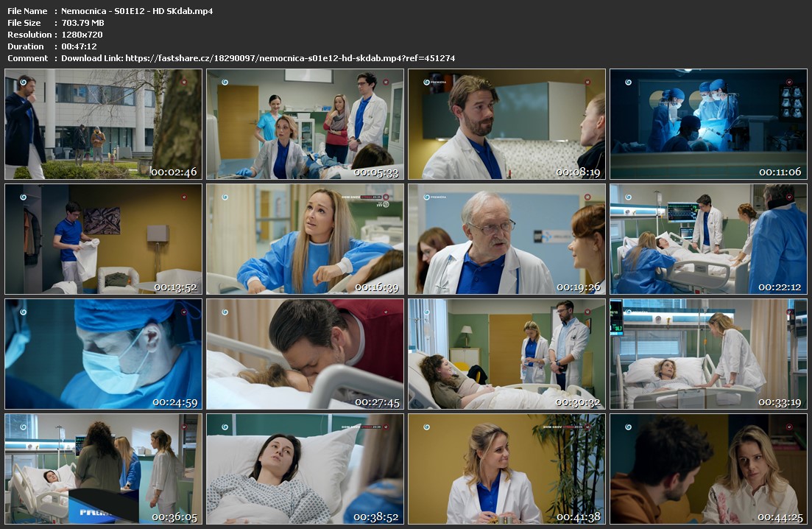Open the thumbnail timestamped 00:02:46
This screenshot has height=529, width=812.
click(103, 124)
